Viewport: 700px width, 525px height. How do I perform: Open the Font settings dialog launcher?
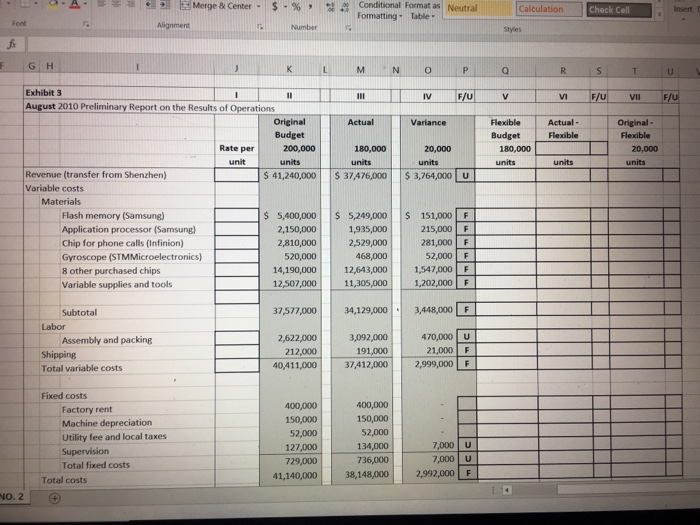coord(86,24)
